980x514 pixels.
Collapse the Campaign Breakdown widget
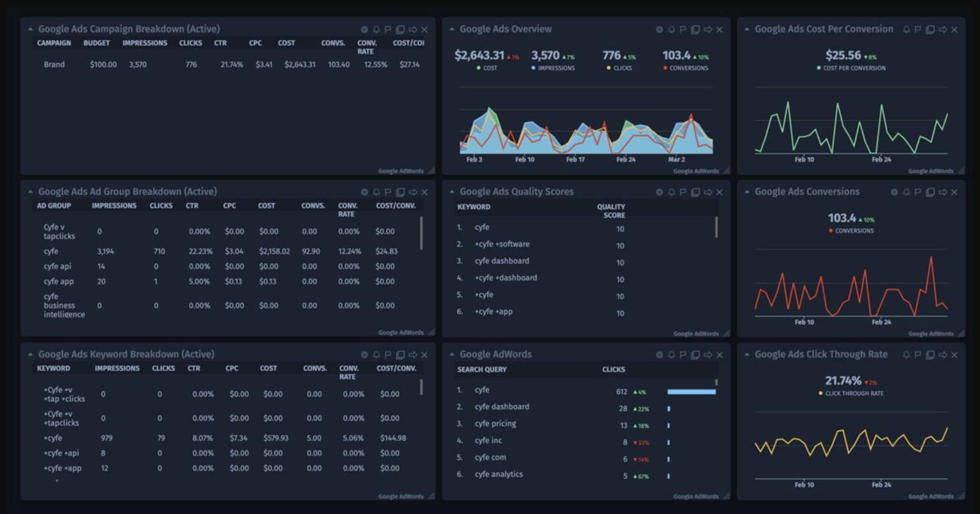(29, 29)
